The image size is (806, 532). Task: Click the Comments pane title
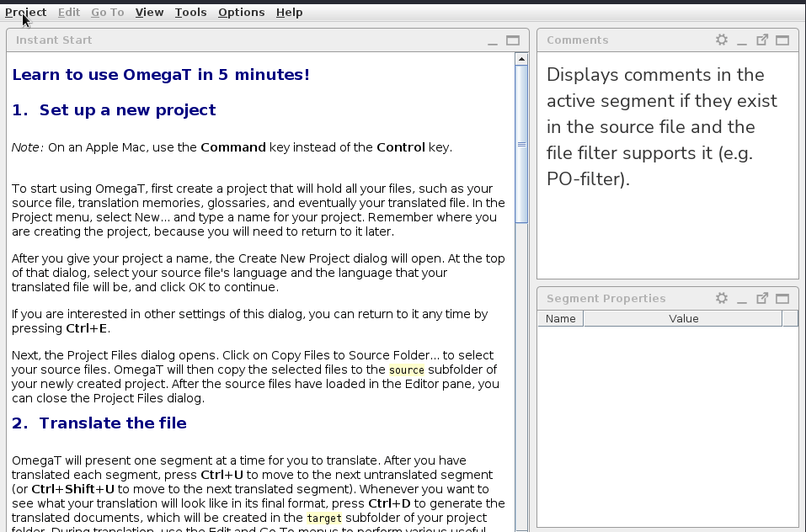[x=578, y=40]
